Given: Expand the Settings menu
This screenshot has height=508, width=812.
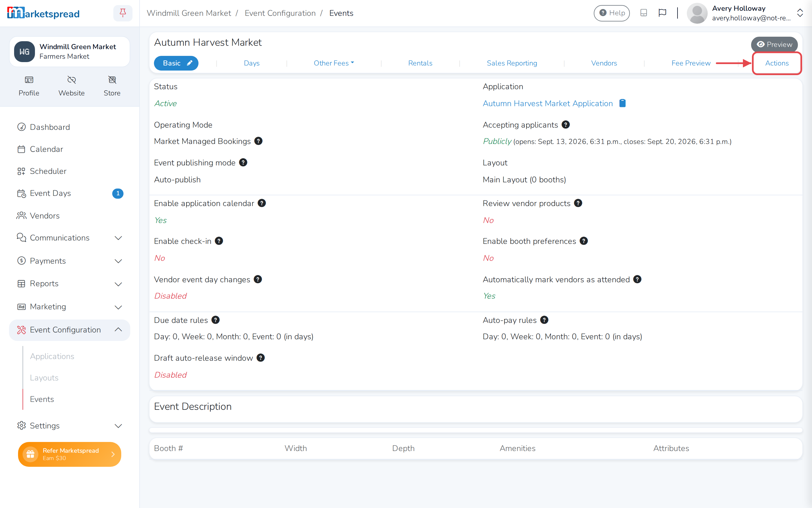Looking at the screenshot, I should (x=69, y=426).
